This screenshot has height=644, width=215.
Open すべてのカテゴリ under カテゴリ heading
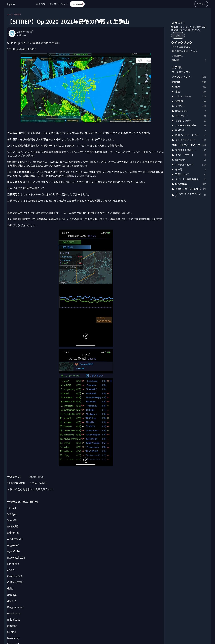pos(181,72)
